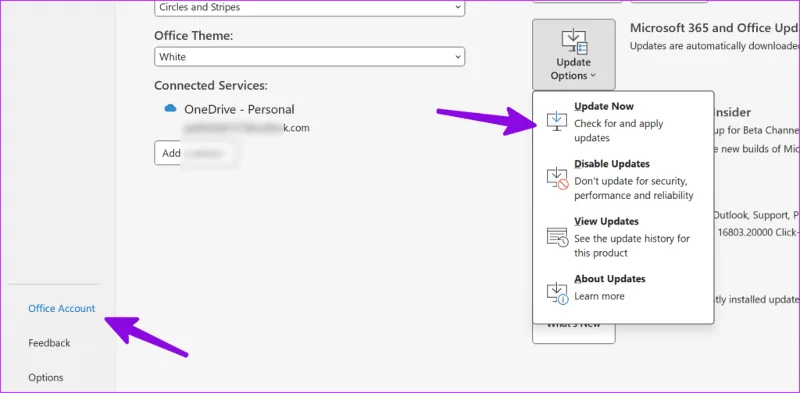Select View Updates menu entry
The image size is (800, 393).
click(623, 237)
